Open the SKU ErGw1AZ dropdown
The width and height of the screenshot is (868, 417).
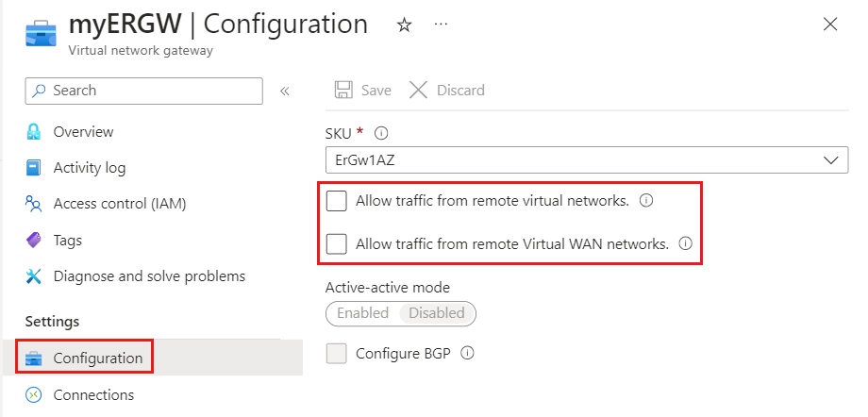click(586, 160)
